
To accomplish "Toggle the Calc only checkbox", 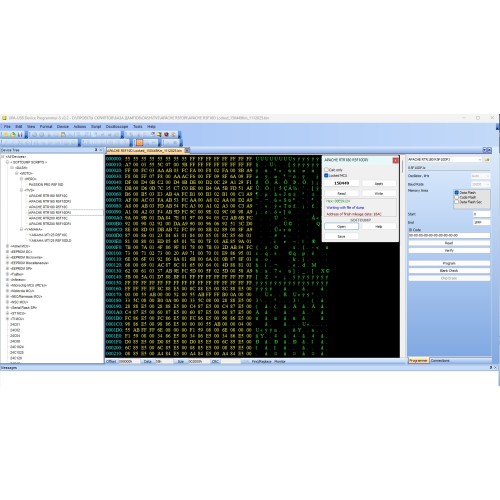I will (326, 170).
